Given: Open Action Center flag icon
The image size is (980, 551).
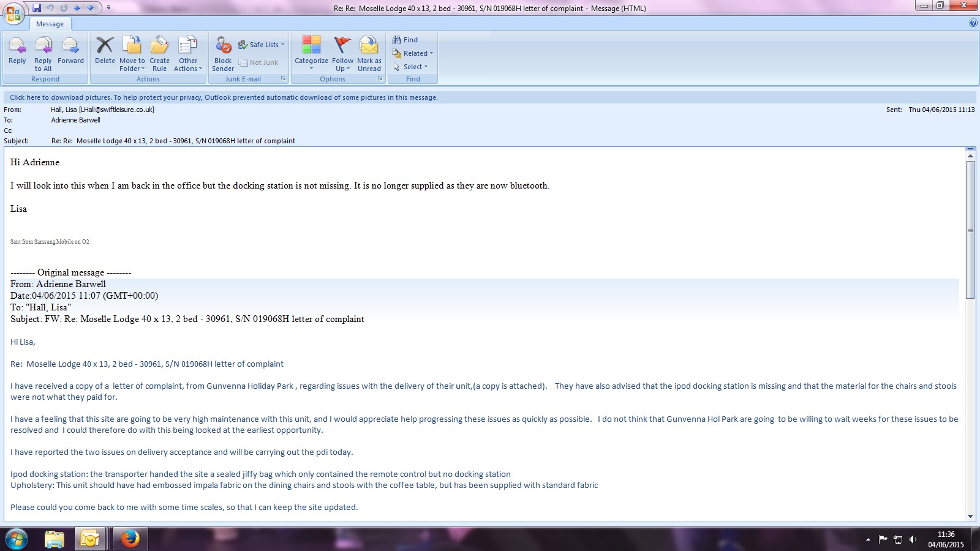Looking at the screenshot, I should pos(883,539).
